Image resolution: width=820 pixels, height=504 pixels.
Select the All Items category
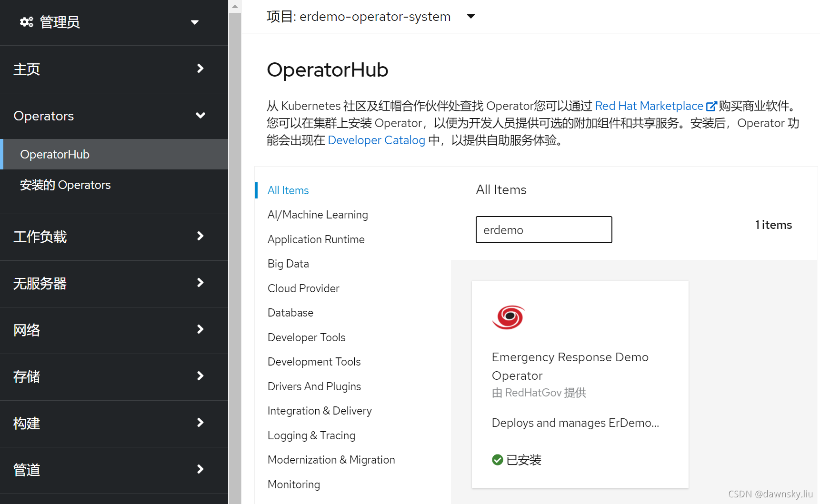(x=288, y=190)
